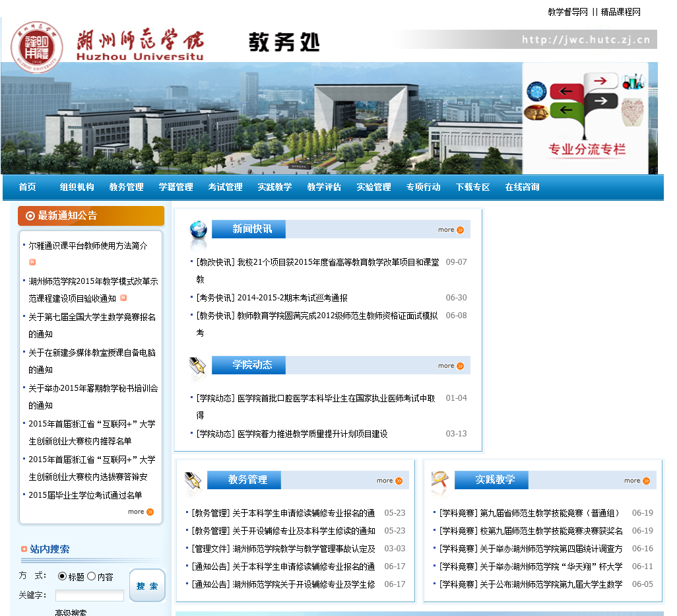677x616 pixels.
Task: Open the 教学督导网 top link
Action: click(x=567, y=12)
